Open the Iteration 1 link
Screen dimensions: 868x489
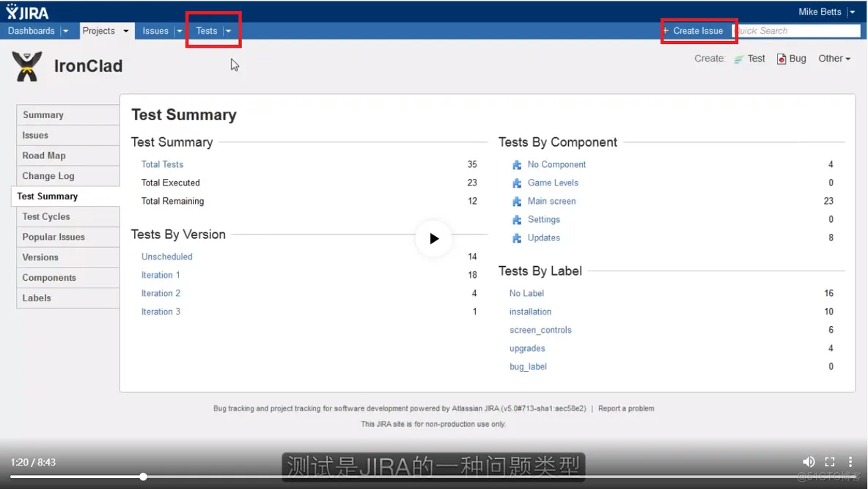coord(160,275)
